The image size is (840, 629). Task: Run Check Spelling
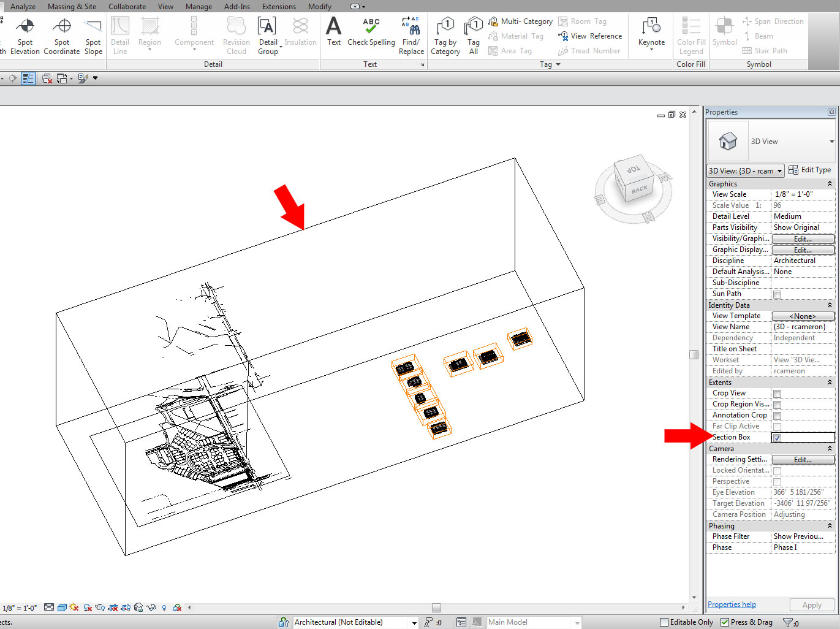click(371, 32)
